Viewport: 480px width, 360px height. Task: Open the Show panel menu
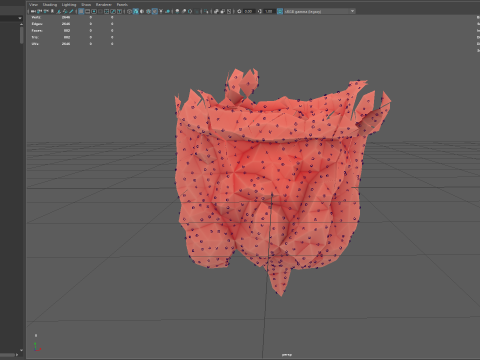(x=86, y=5)
